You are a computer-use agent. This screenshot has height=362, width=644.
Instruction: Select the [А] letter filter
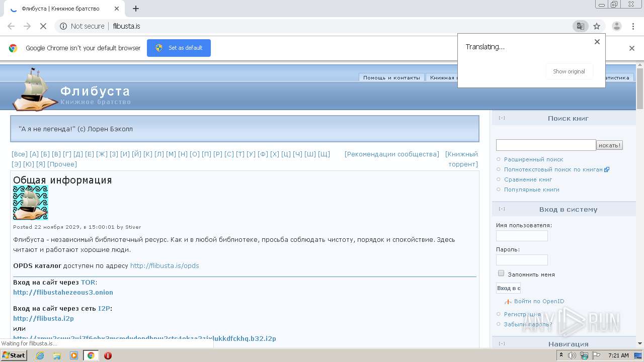(34, 154)
